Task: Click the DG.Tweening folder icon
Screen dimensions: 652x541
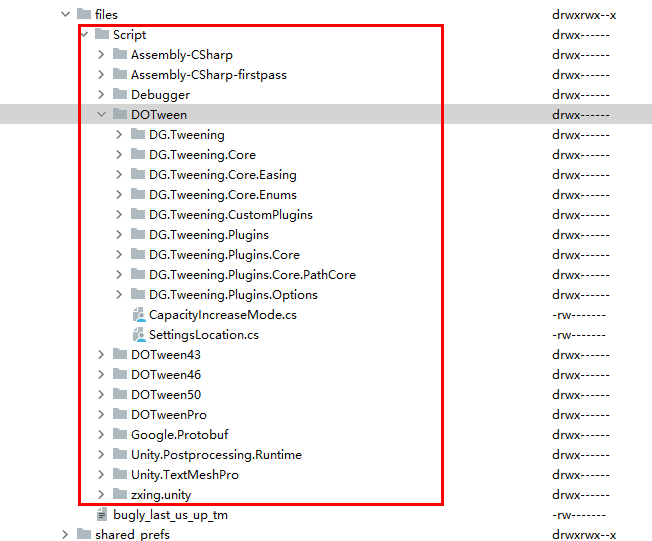Action: (x=138, y=133)
